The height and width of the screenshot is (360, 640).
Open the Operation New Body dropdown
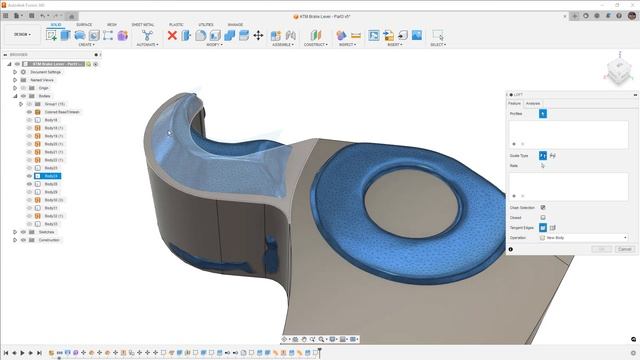584,238
